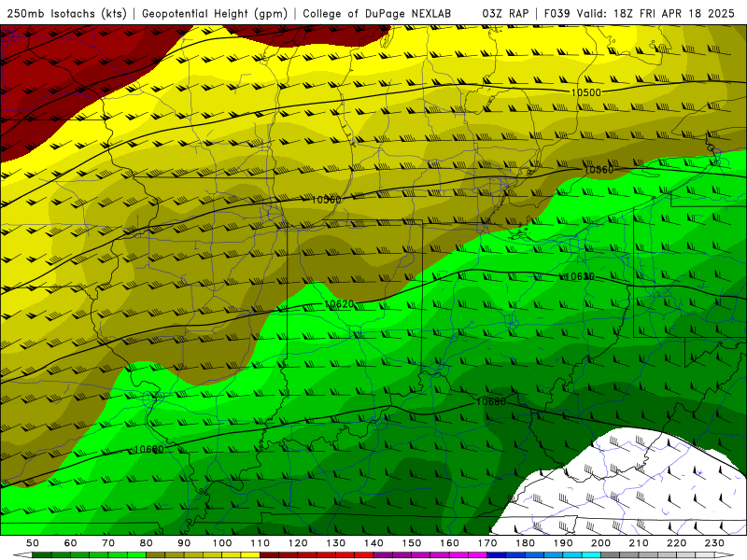Click the 220 knot colorbar label
747x560 pixels.
coord(676,543)
